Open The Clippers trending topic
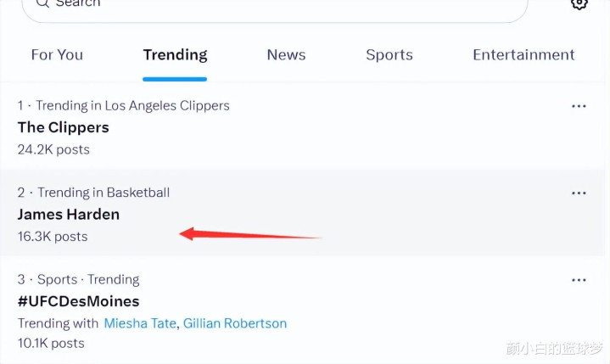The height and width of the screenshot is (364, 610). pos(64,127)
